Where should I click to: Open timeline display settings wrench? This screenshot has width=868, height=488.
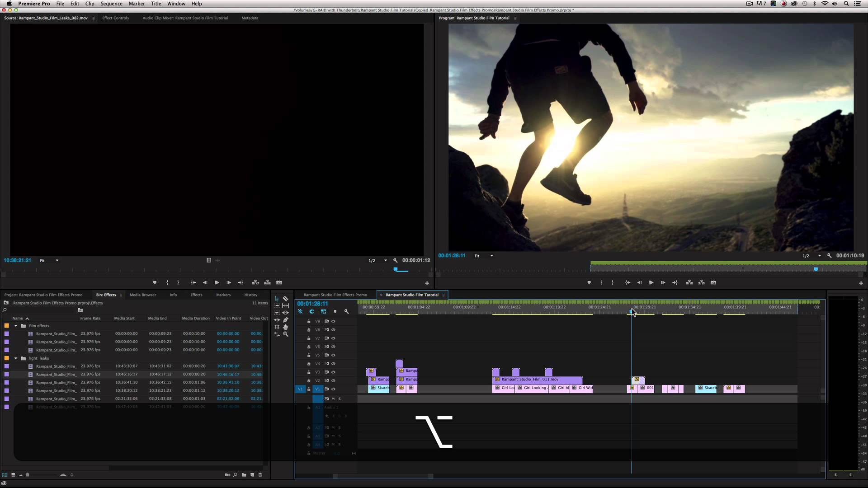[x=346, y=312]
